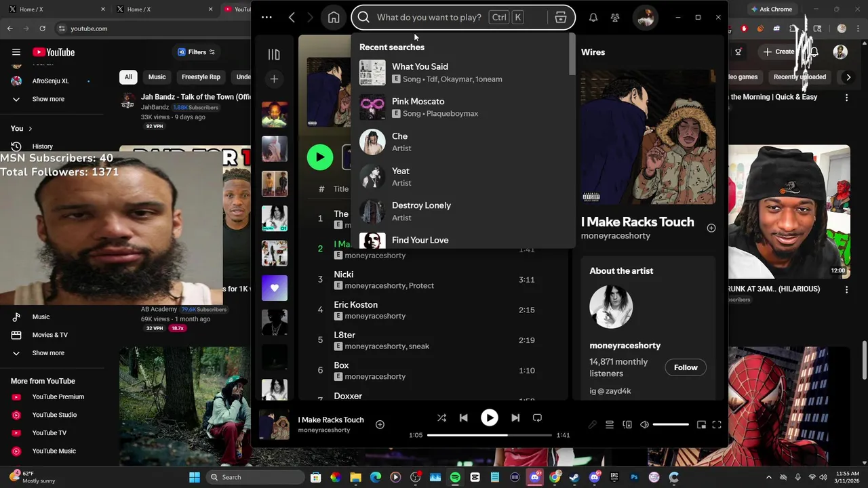This screenshot has width=868, height=488.
Task: Toggle YouTube Filters button
Action: click(x=196, y=52)
